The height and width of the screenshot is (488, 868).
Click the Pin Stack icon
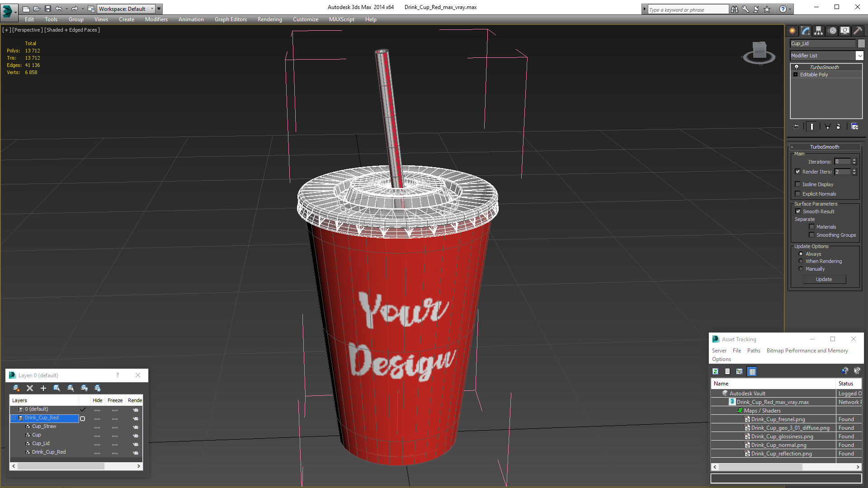coord(796,127)
